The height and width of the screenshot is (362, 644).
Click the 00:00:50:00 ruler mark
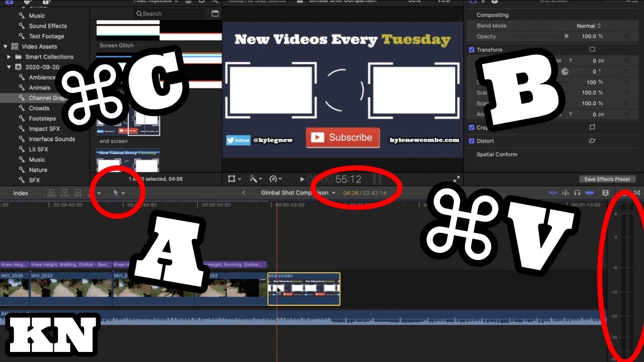(x=216, y=205)
